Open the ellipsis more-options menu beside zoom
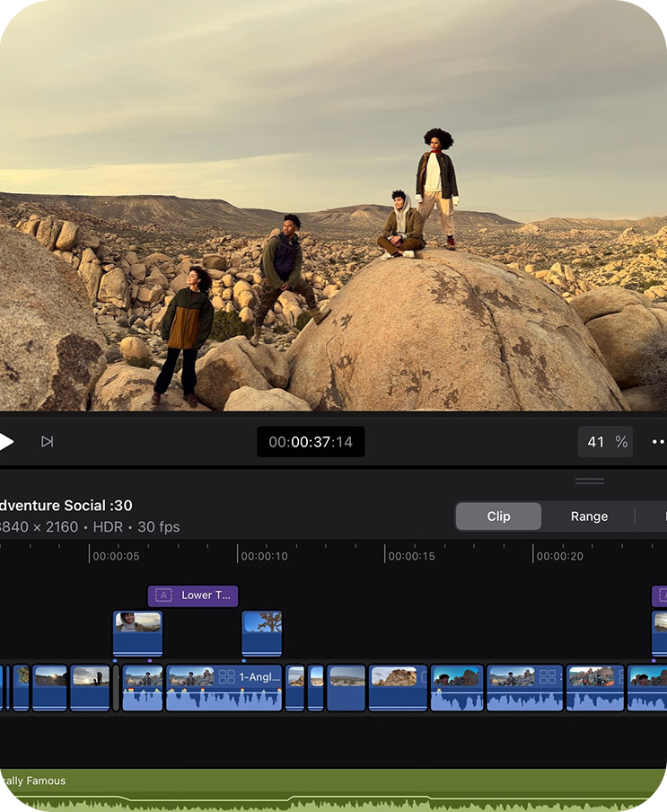This screenshot has width=667, height=812. [x=658, y=442]
